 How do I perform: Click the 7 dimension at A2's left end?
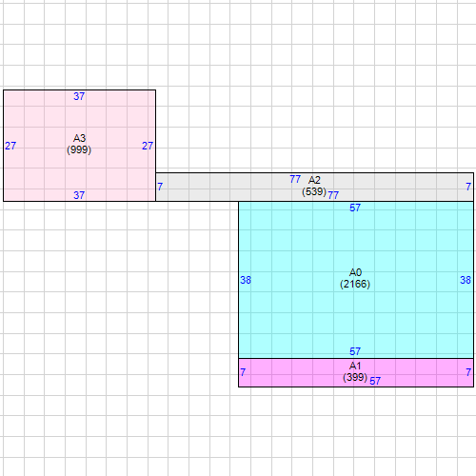[160, 187]
